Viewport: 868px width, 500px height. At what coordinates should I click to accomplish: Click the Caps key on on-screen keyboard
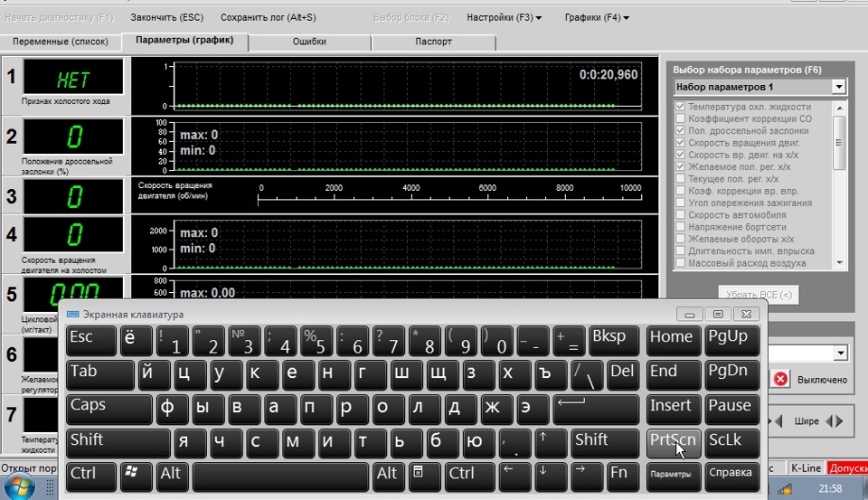click(x=109, y=409)
